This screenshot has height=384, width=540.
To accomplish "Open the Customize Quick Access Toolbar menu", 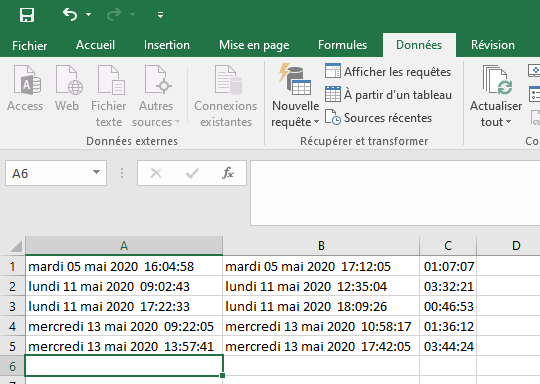I will [160, 15].
